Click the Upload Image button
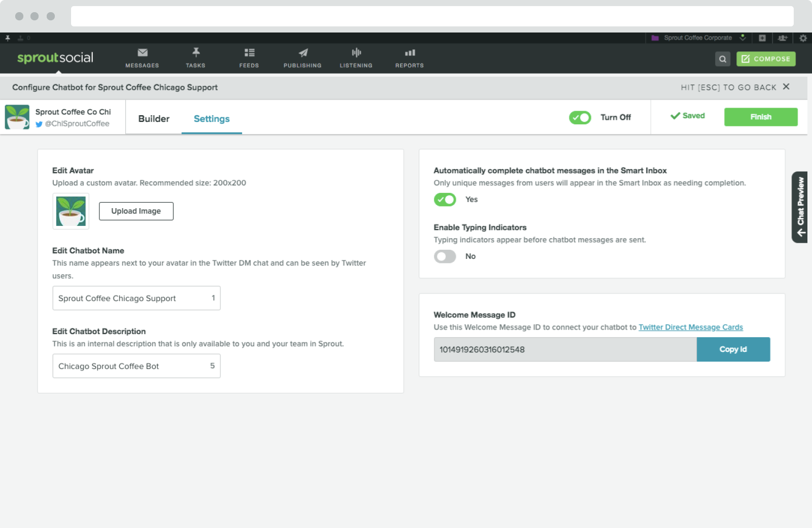 coord(136,211)
